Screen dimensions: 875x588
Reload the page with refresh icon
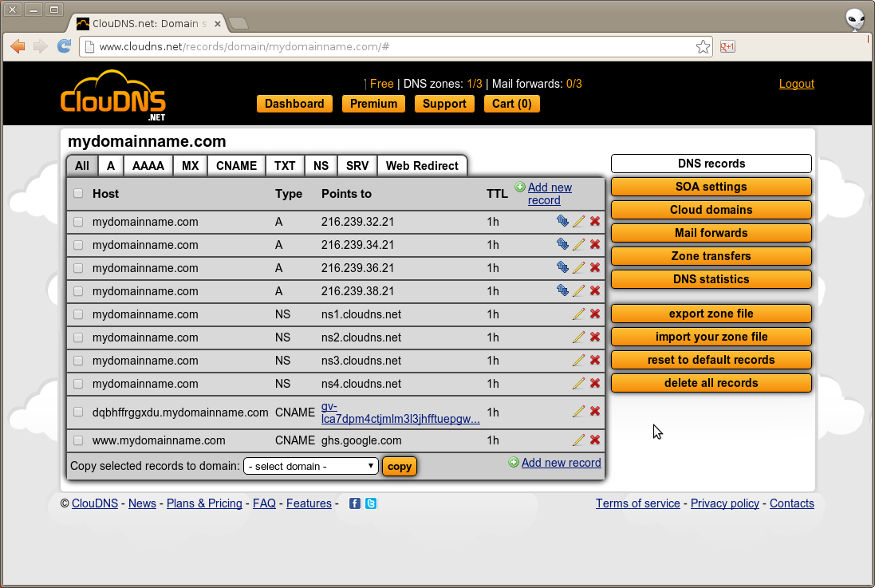(64, 46)
